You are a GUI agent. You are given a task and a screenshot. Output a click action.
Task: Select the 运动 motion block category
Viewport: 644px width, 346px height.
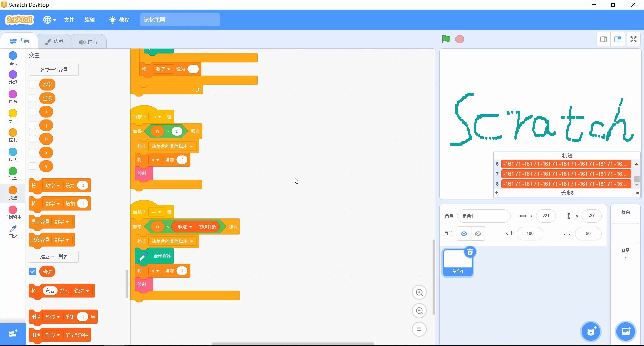pos(12,58)
